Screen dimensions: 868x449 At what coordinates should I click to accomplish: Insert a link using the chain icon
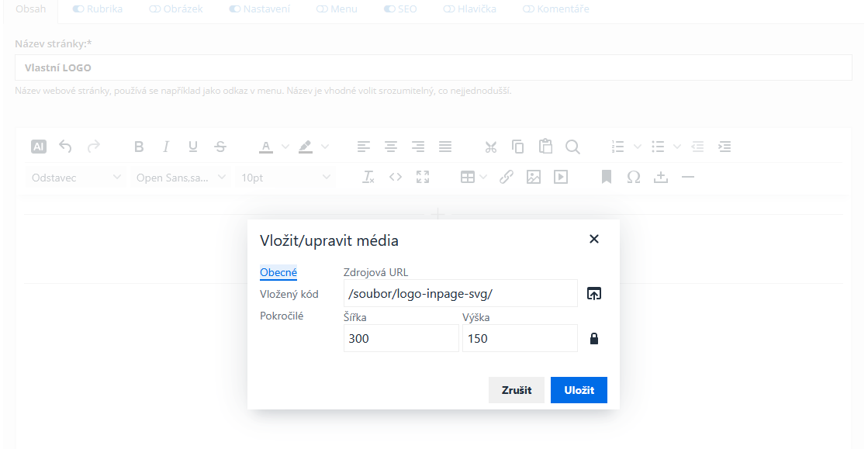click(507, 178)
